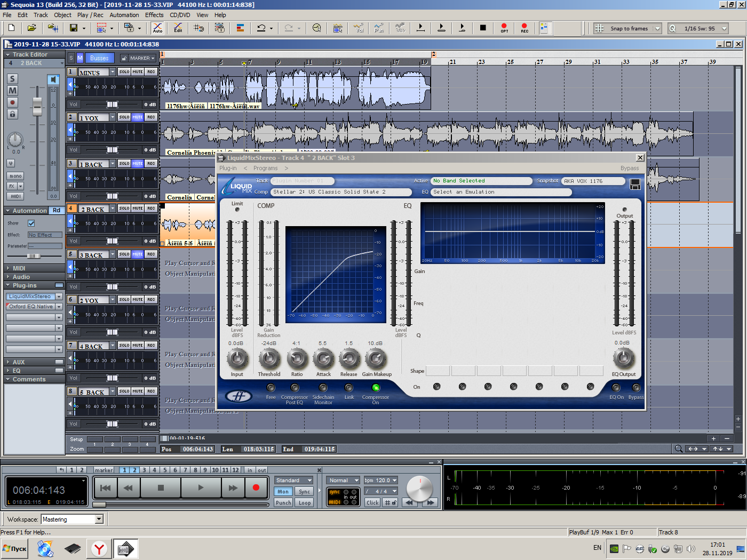Open bpm 120.0 tempo dropdown
Screen dimensions: 747x560
(381, 481)
